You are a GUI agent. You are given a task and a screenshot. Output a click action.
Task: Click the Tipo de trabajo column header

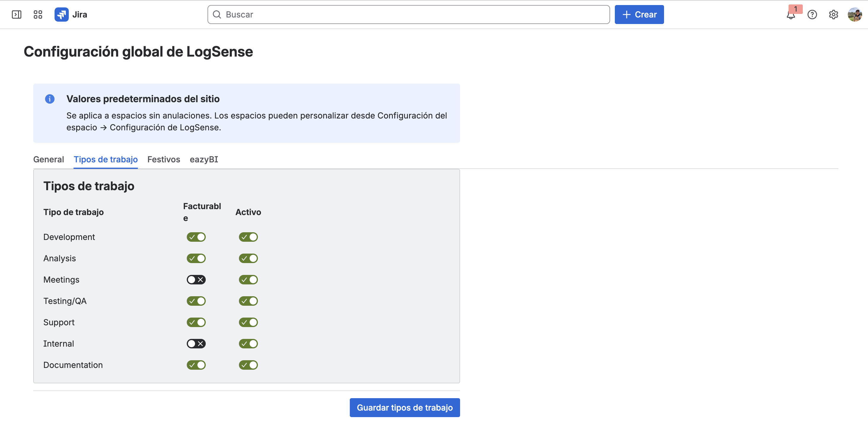coord(74,212)
